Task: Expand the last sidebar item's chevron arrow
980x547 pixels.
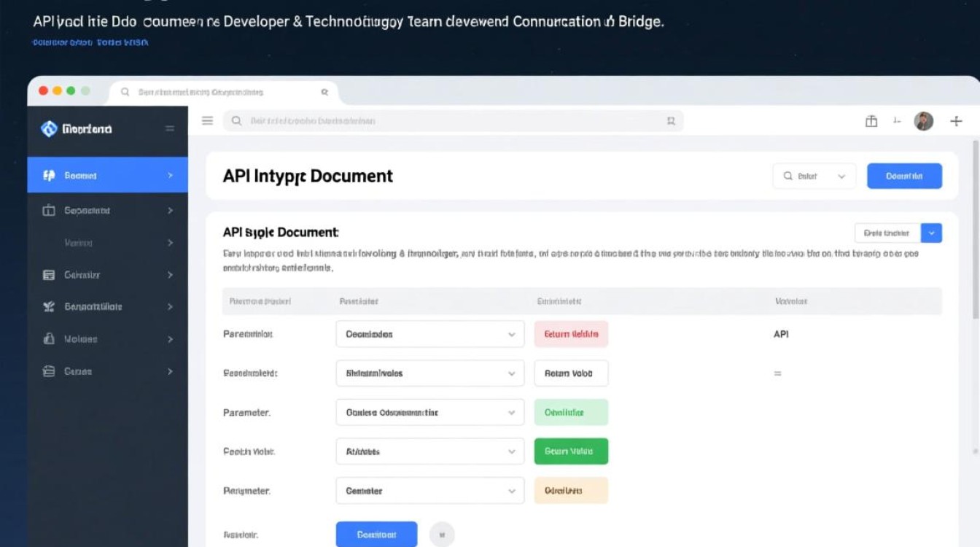Action: click(170, 371)
